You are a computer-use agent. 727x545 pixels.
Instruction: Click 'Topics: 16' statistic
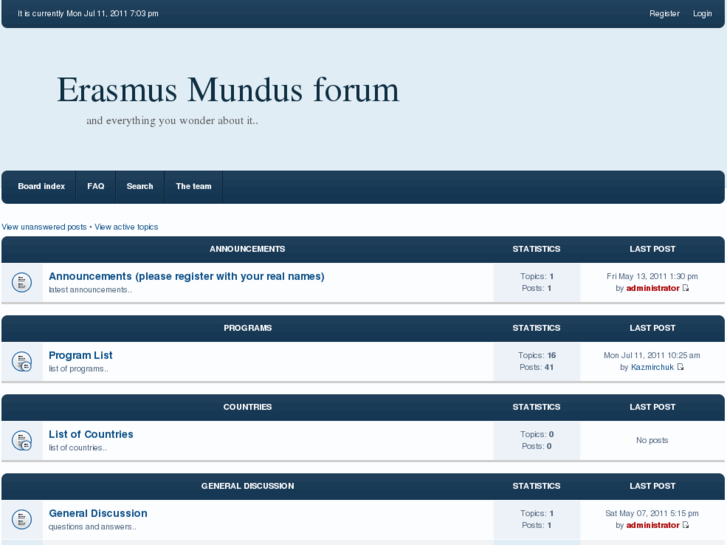[x=537, y=355]
